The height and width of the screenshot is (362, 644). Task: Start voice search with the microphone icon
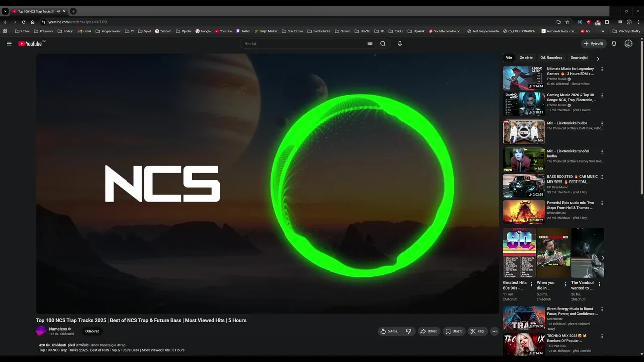coord(400,44)
